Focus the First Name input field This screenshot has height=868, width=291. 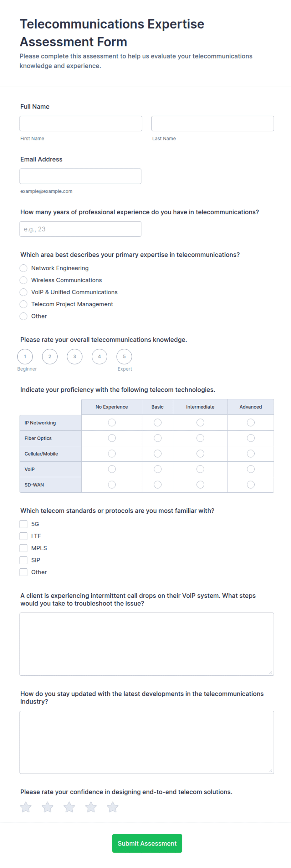click(x=81, y=124)
